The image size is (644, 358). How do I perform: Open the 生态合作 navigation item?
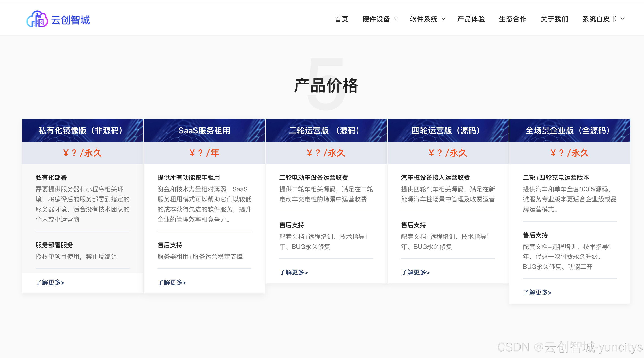pos(513,19)
